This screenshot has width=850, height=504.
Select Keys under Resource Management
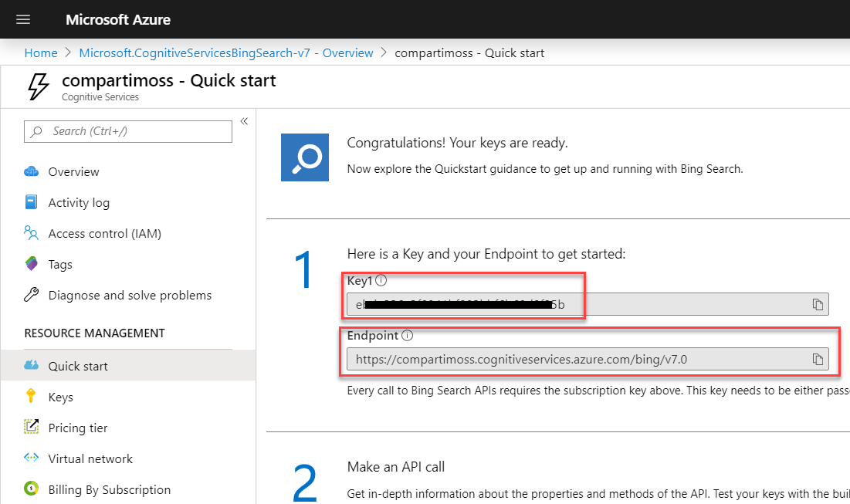[x=59, y=396]
